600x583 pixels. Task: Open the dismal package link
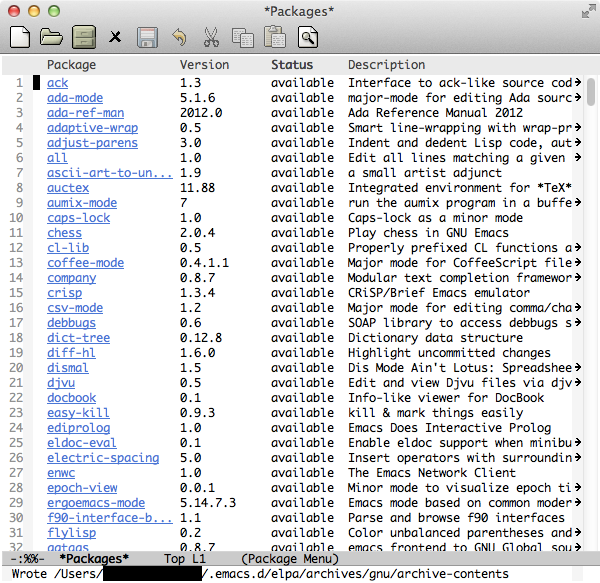68,368
